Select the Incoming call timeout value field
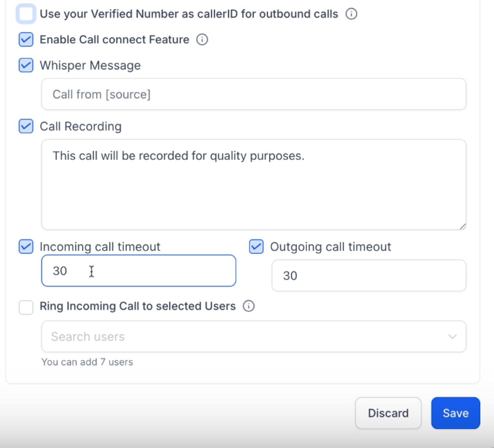 point(139,271)
